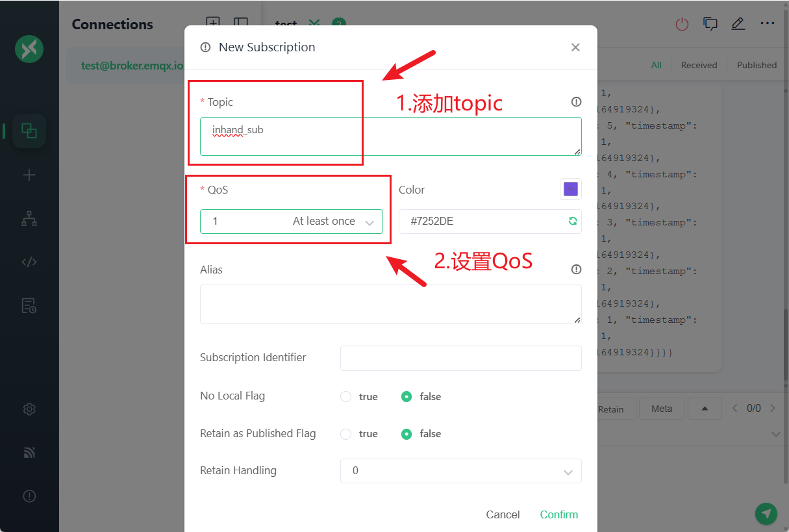This screenshot has height=532, width=789.
Task: Switch to the All messages tab
Action: [657, 65]
